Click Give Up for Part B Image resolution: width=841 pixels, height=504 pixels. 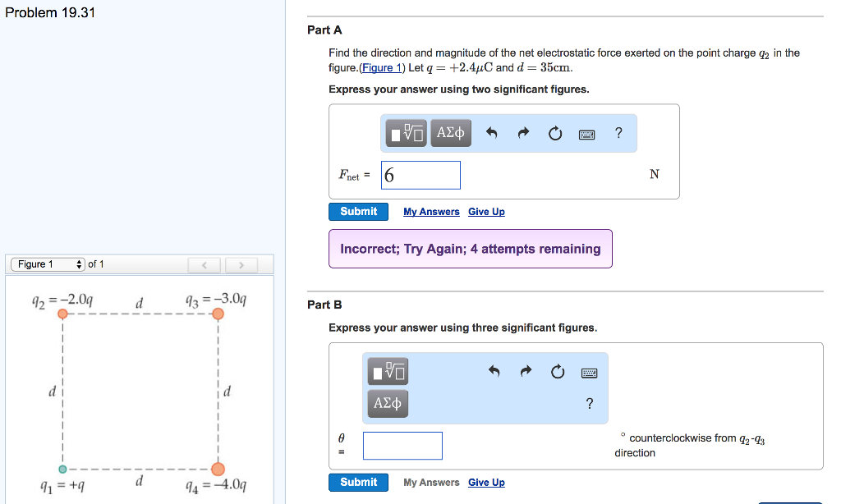486,483
